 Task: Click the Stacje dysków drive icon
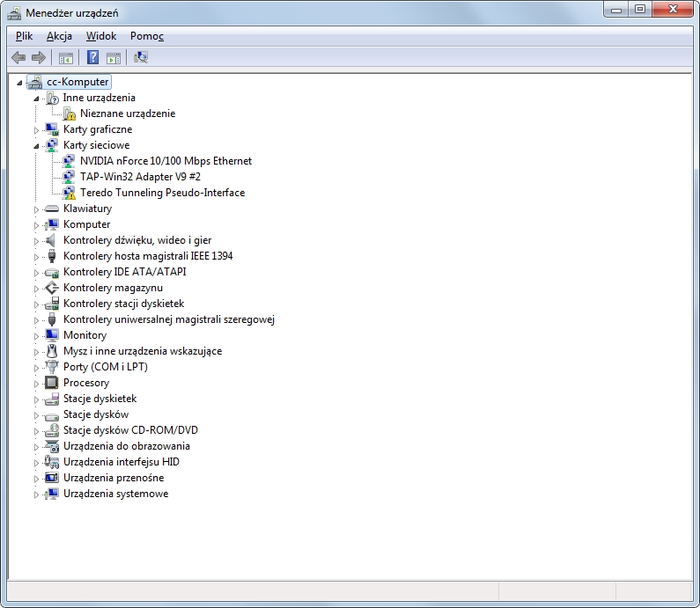pyautogui.click(x=52, y=415)
